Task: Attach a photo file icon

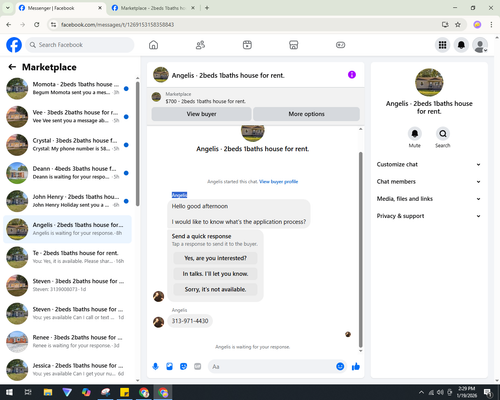Action: tap(169, 367)
